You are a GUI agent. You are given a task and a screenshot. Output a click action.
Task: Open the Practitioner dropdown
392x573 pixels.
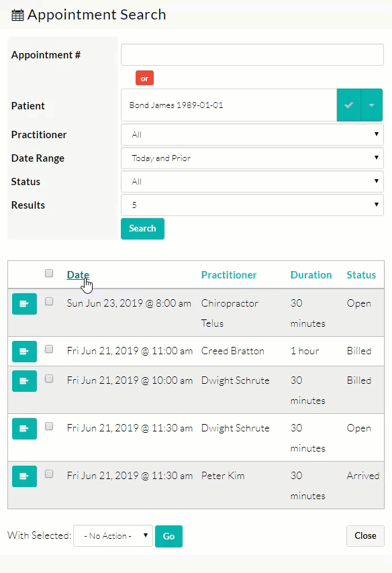(x=252, y=134)
